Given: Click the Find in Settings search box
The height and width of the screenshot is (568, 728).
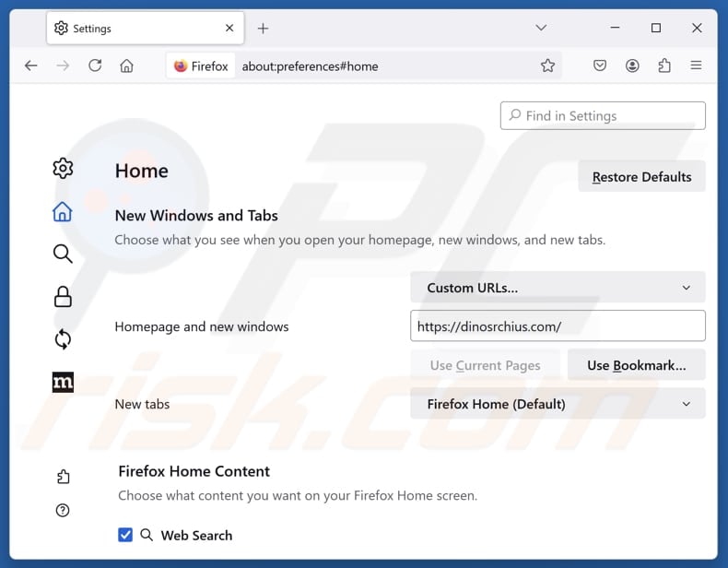Looking at the screenshot, I should point(603,115).
